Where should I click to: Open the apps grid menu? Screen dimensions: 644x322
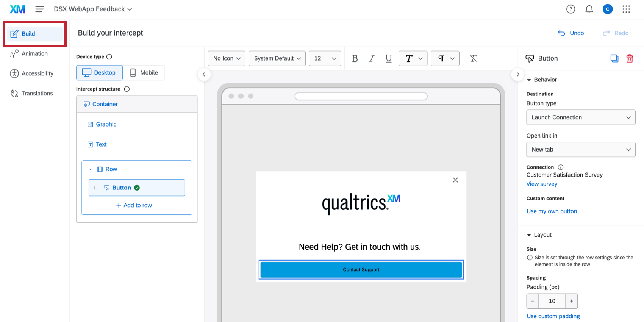626,9
